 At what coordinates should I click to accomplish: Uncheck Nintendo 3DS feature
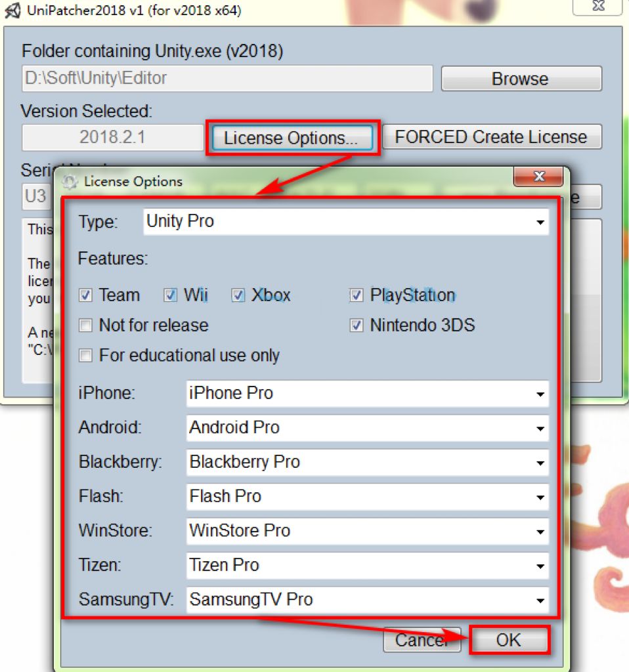356,325
